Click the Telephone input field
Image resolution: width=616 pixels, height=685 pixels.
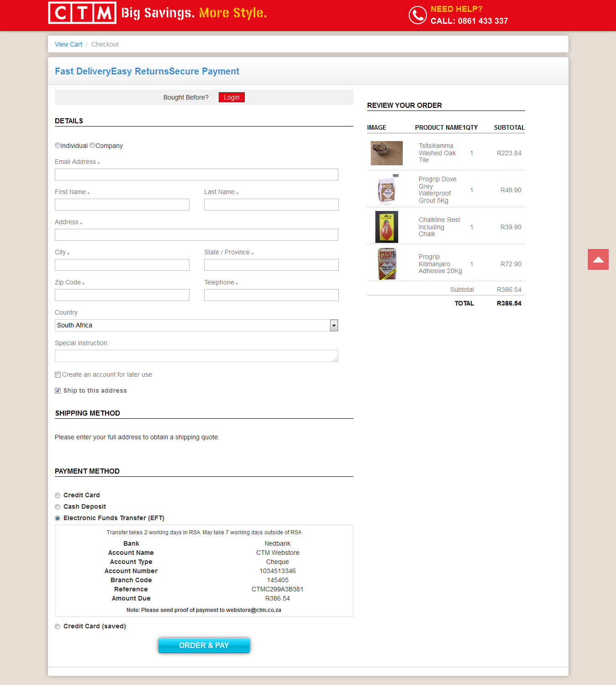(271, 295)
